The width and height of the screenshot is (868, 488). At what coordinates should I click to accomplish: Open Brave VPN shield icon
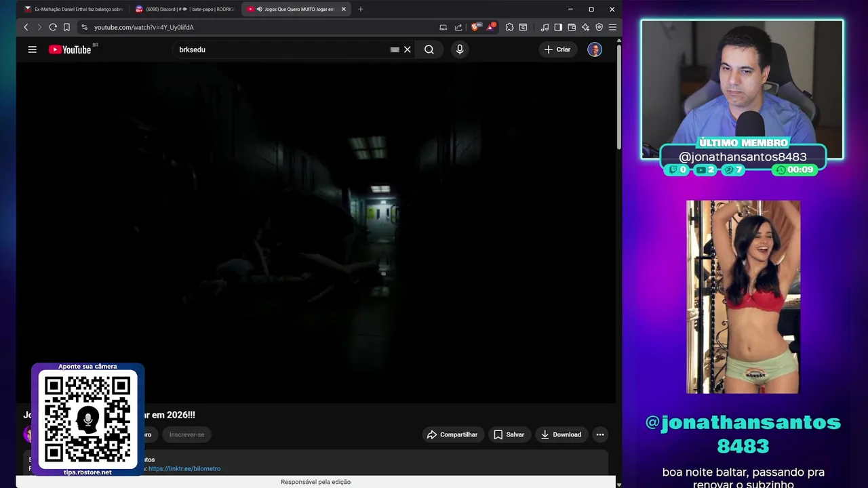tap(599, 27)
